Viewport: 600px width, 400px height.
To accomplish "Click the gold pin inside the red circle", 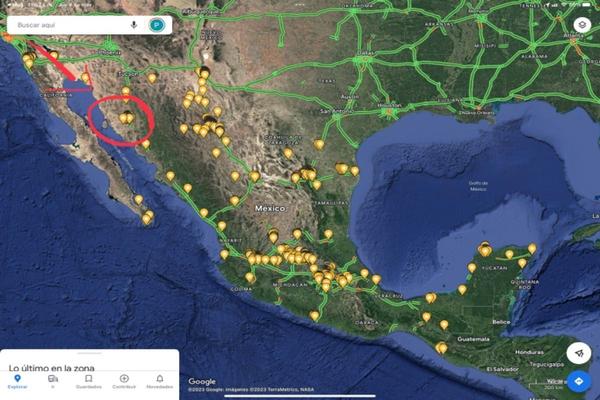I will tap(126, 117).
